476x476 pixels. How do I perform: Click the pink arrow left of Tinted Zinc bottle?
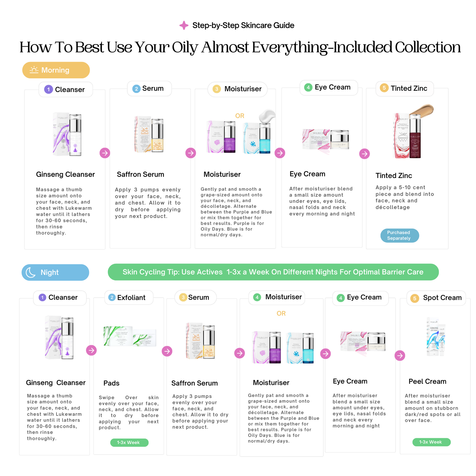click(364, 154)
